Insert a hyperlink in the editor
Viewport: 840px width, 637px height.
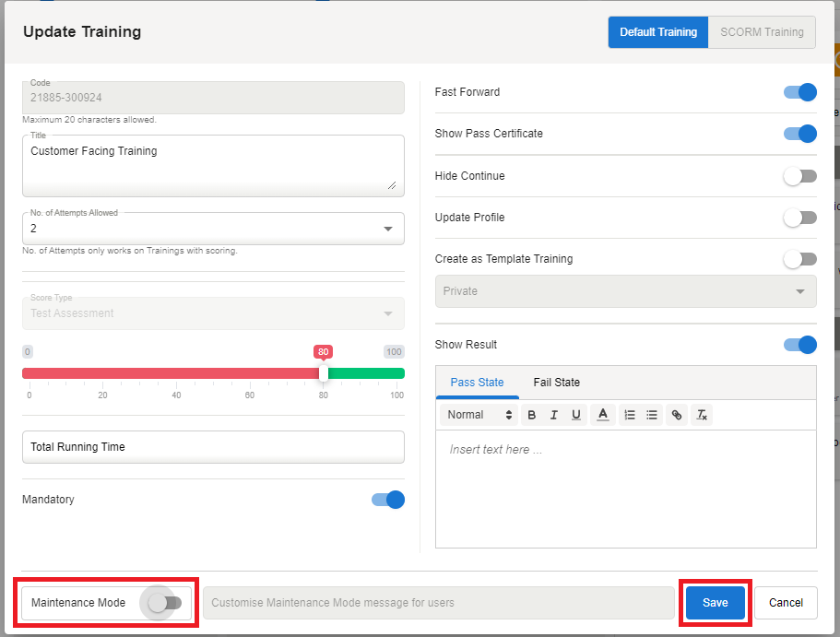point(677,415)
